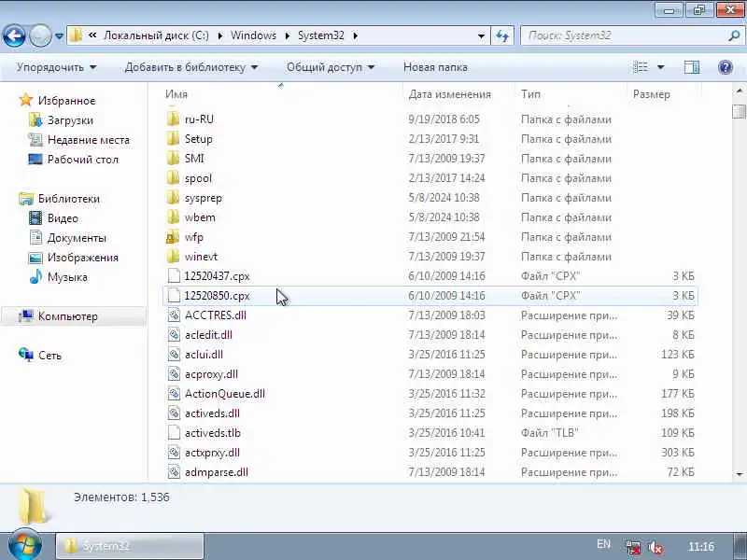Click the file list scroll up arrow
This screenshot has height=560, width=747.
tap(739, 91)
